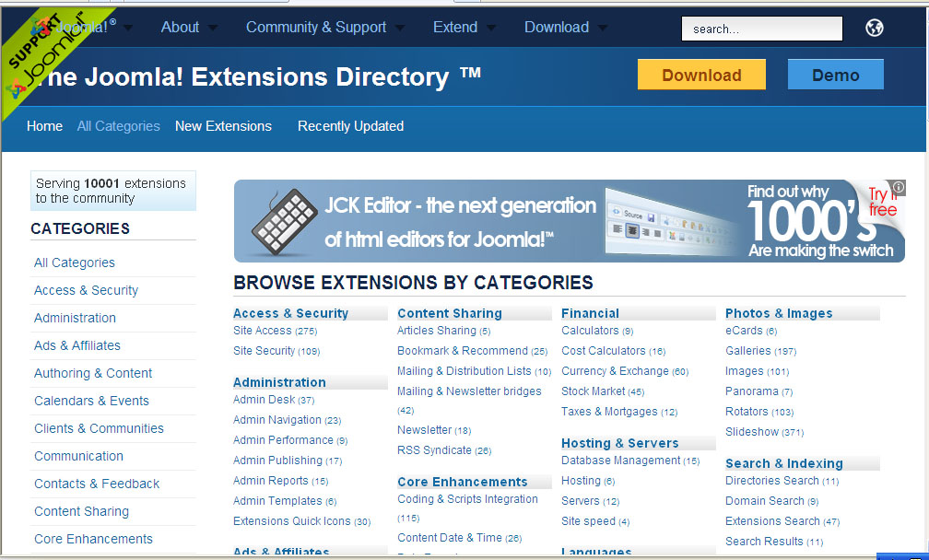The image size is (929, 560).
Task: Open Database Management (15) listing
Action: [x=631, y=461]
